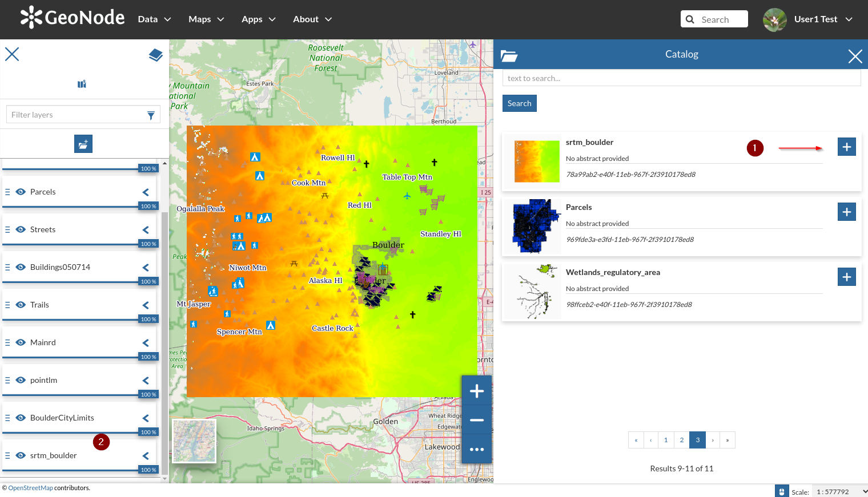
Task: Click the mouse position icon in footer
Action: (782, 491)
